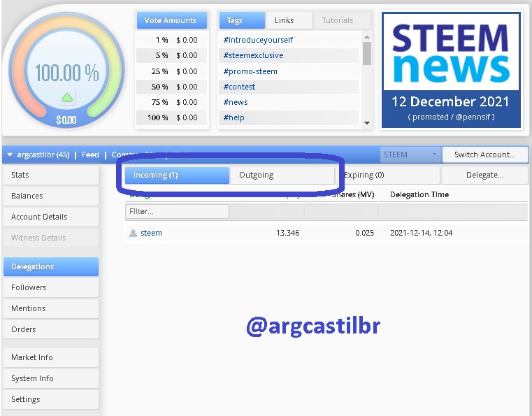The image size is (532, 416).
Task: Select Delegations in the sidebar
Action: click(51, 266)
